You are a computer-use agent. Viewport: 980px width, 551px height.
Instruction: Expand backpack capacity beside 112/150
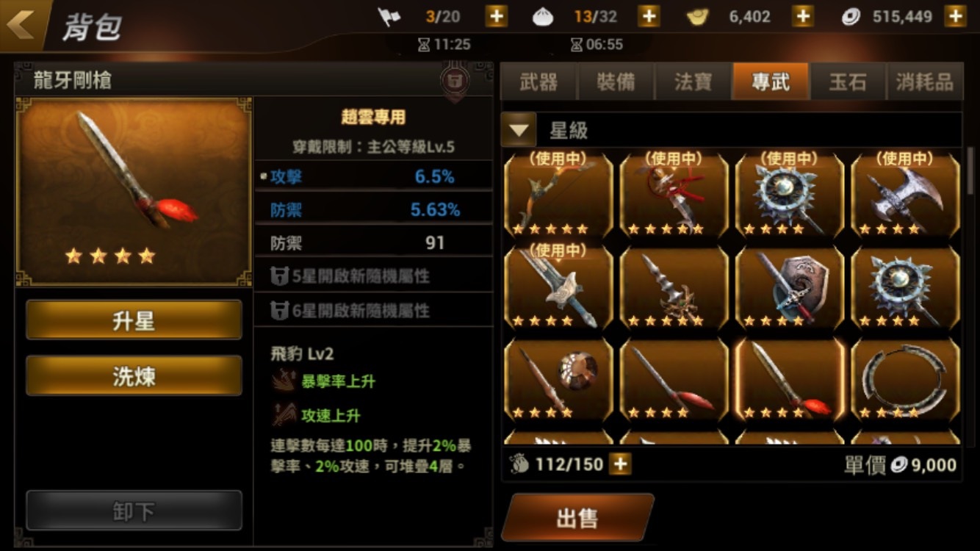click(x=620, y=464)
